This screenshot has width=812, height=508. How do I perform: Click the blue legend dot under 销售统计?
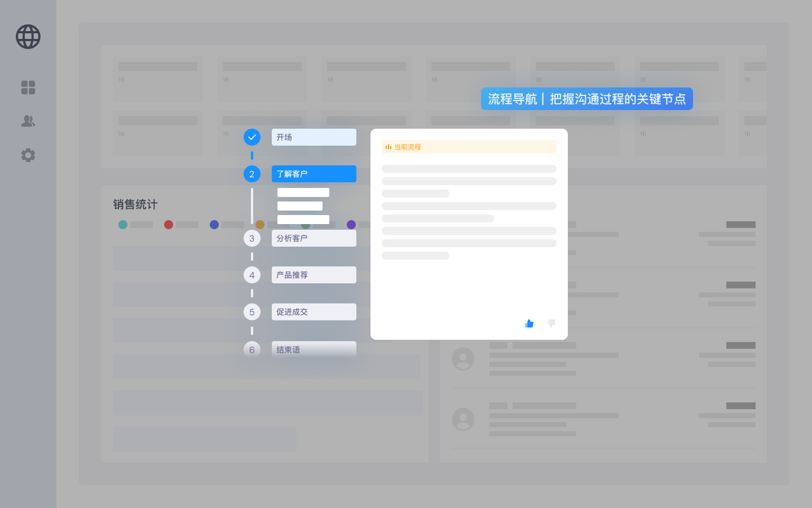coord(214,225)
